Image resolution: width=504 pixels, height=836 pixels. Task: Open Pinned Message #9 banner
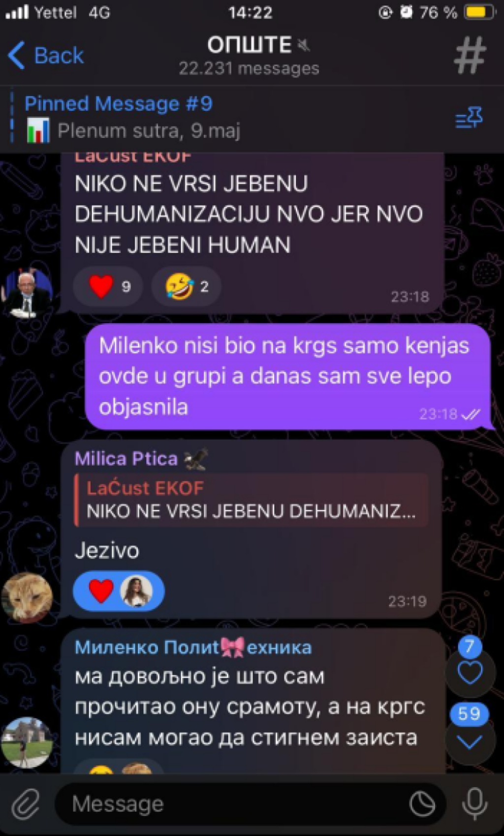[x=133, y=117]
